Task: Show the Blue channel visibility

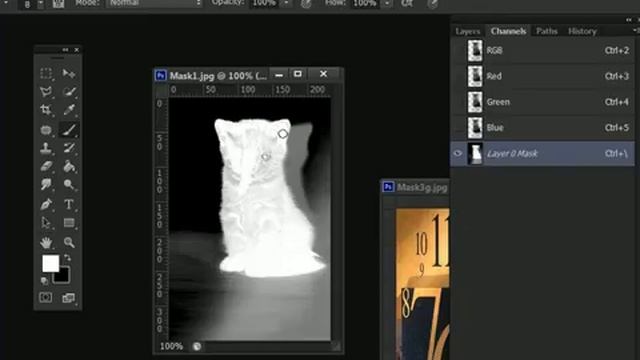Action: (x=458, y=128)
